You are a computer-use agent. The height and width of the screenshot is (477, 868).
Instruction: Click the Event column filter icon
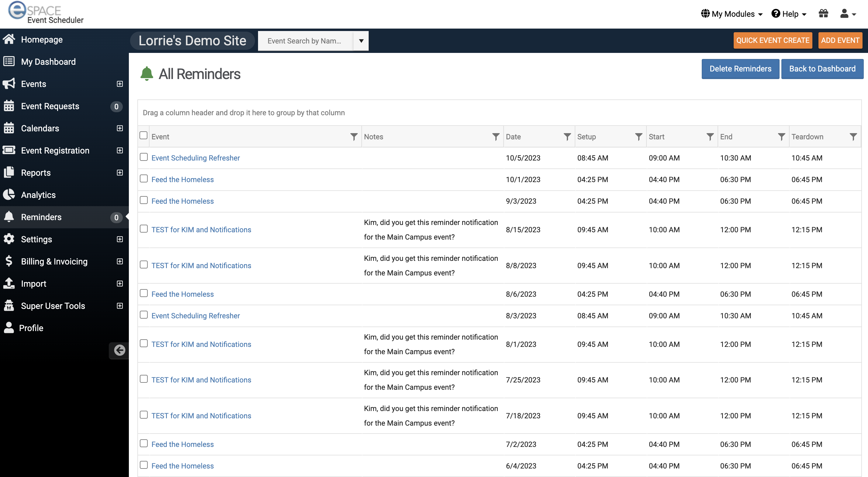click(x=354, y=137)
